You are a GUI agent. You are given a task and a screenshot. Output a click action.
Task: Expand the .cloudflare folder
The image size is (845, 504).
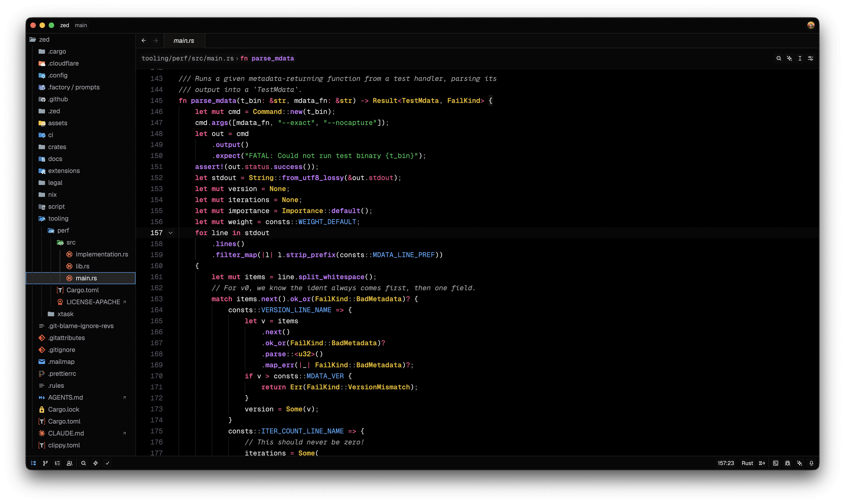tap(81, 63)
